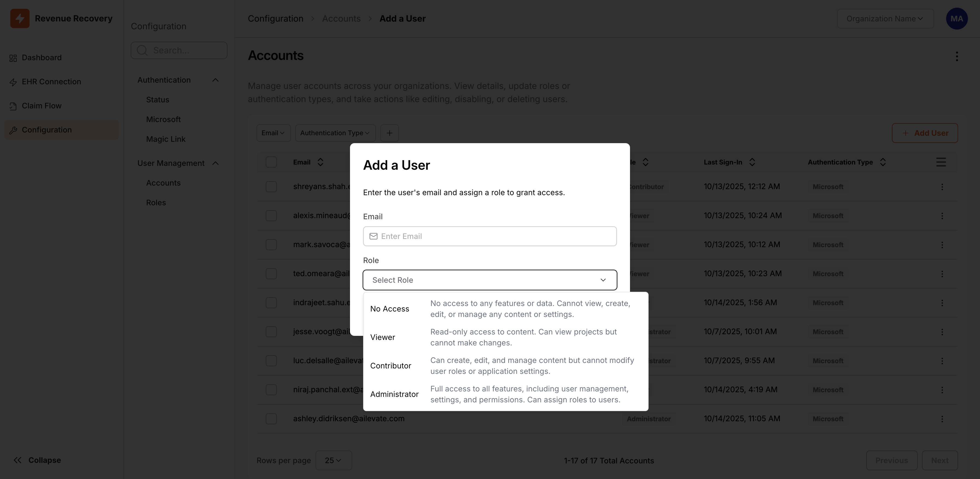Click the Add User button

(x=924, y=133)
